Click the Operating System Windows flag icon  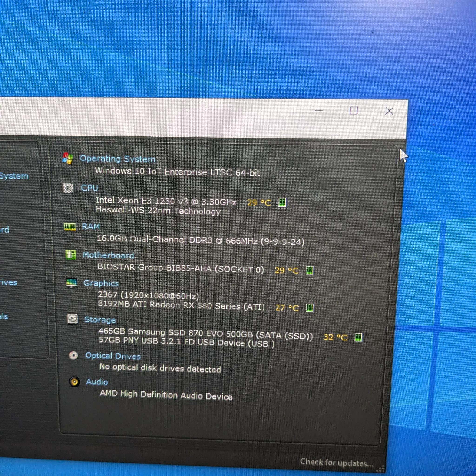coord(67,158)
